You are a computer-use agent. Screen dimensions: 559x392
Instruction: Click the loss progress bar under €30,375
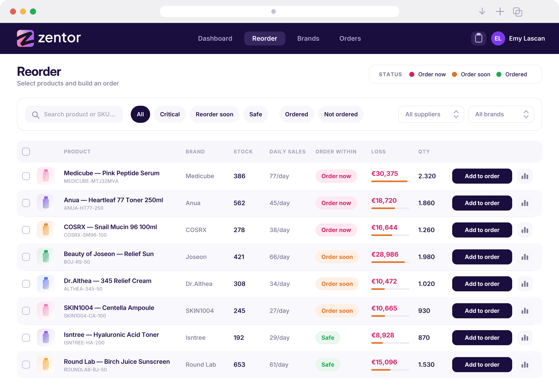(x=390, y=181)
